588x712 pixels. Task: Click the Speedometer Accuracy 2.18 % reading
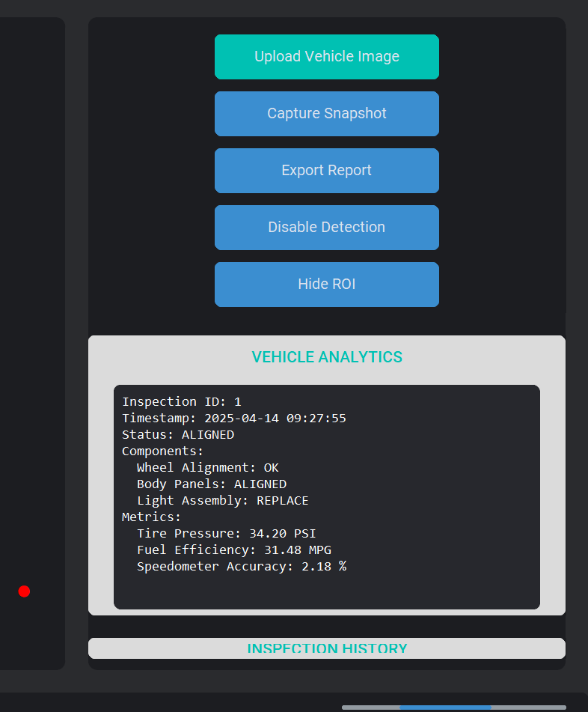point(241,567)
